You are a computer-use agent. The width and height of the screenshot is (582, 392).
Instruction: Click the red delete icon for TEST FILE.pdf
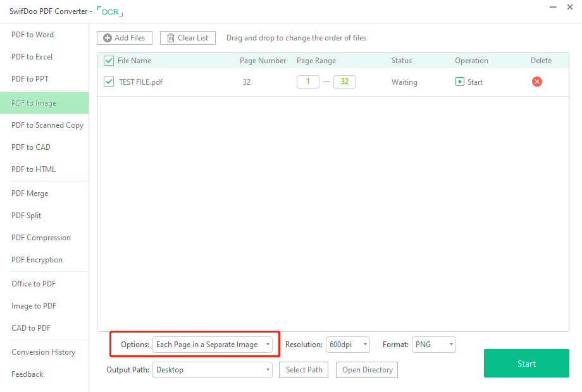click(536, 82)
